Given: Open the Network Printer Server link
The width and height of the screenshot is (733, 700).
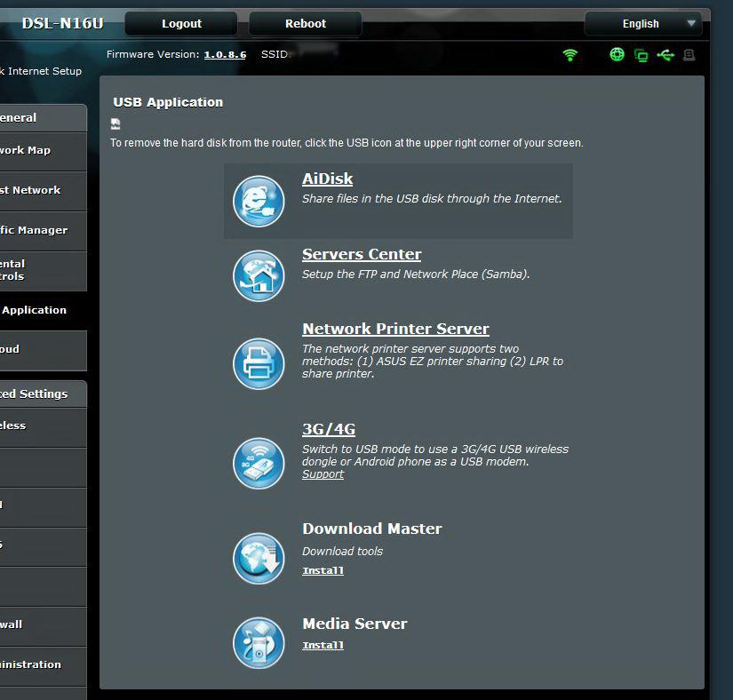Looking at the screenshot, I should 395,329.
